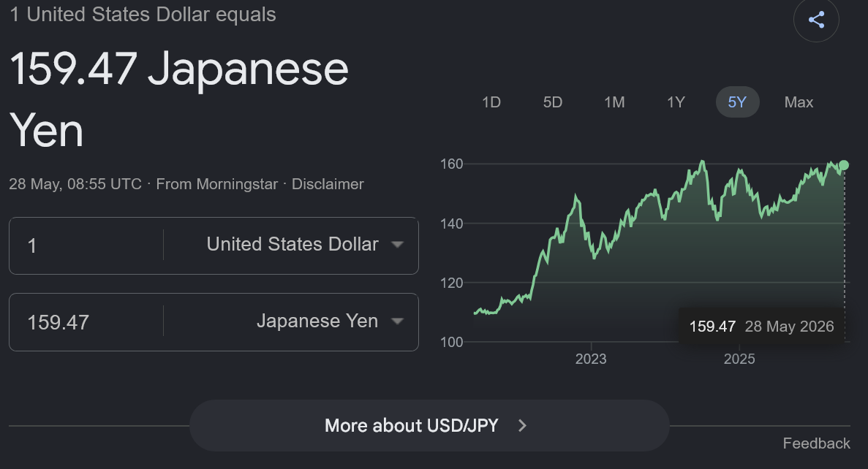Switch the chart to the 1Y range
The height and width of the screenshot is (469, 868).
[676, 102]
